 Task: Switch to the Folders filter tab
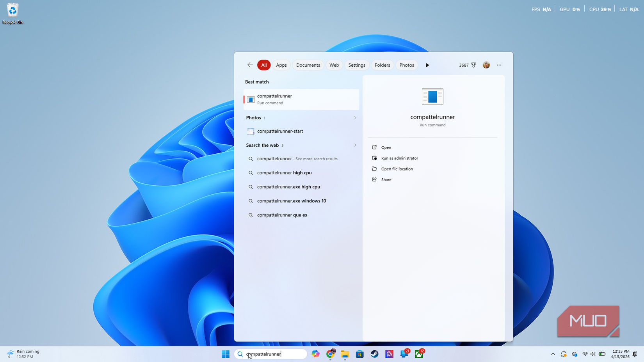pos(382,65)
